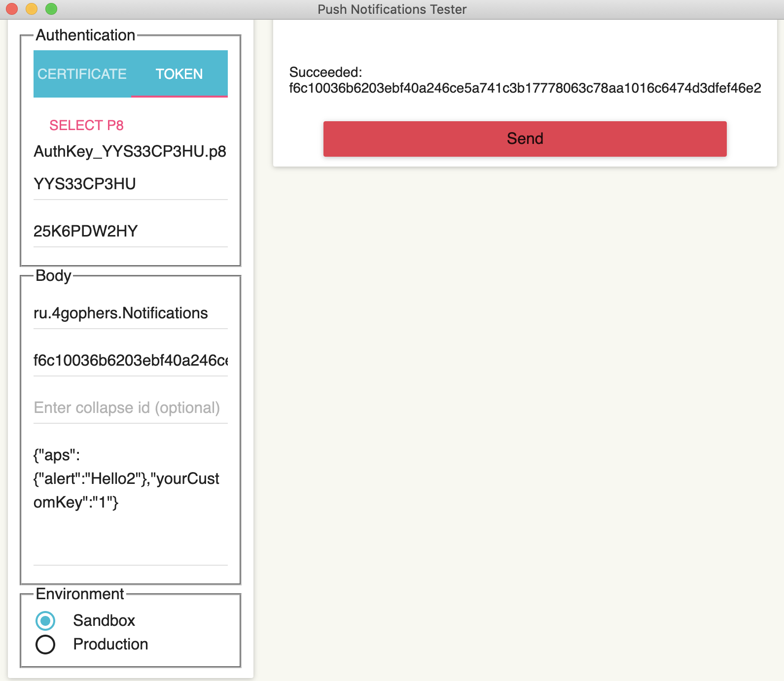Viewport: 784px width, 681px height.
Task: Maximize the window with the green button
Action: 51,9
